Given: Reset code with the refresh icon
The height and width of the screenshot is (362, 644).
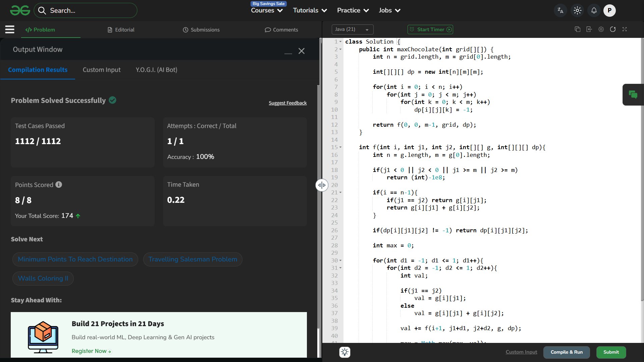Looking at the screenshot, I should pyautogui.click(x=613, y=29).
